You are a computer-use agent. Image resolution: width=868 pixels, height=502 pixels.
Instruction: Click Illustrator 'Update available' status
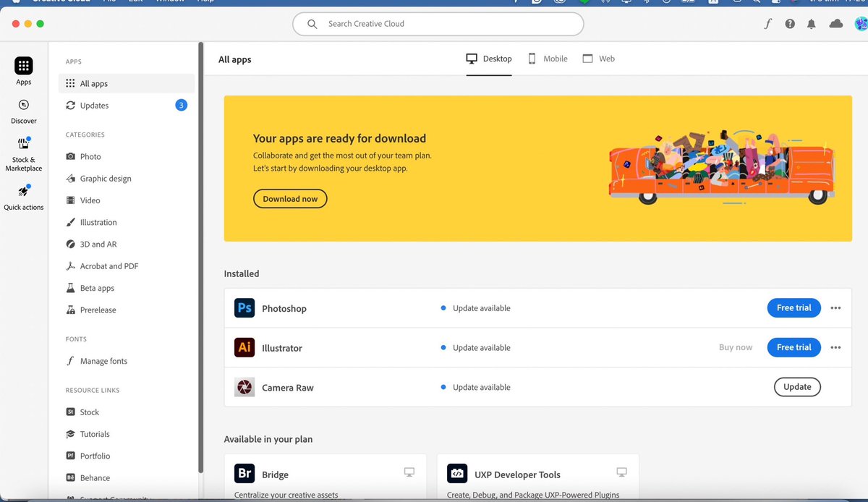(x=475, y=348)
